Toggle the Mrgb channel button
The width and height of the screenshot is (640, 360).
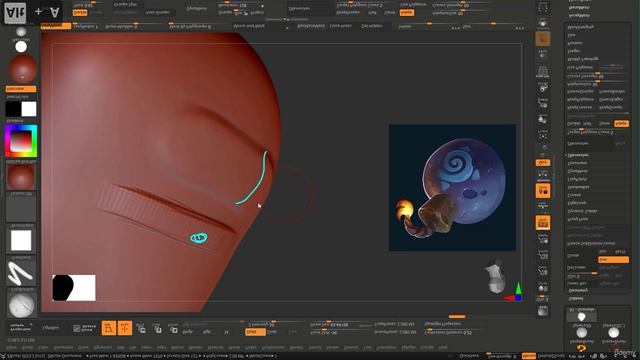pos(188,332)
